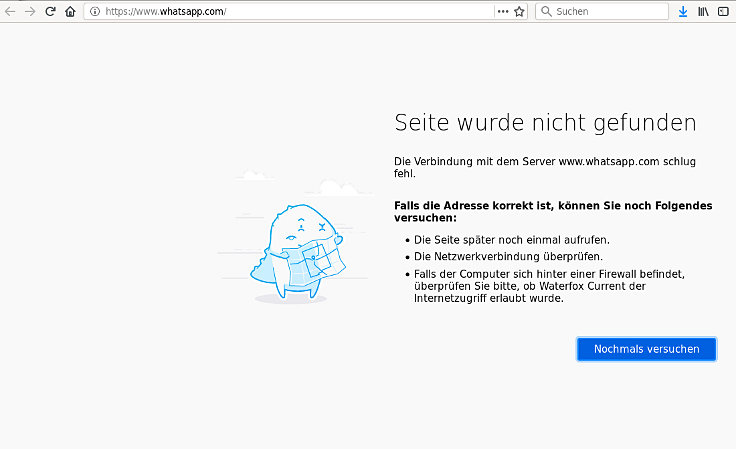Click the 'Seite wurde nicht gefunden' heading
The height and width of the screenshot is (449, 736).
(x=545, y=123)
